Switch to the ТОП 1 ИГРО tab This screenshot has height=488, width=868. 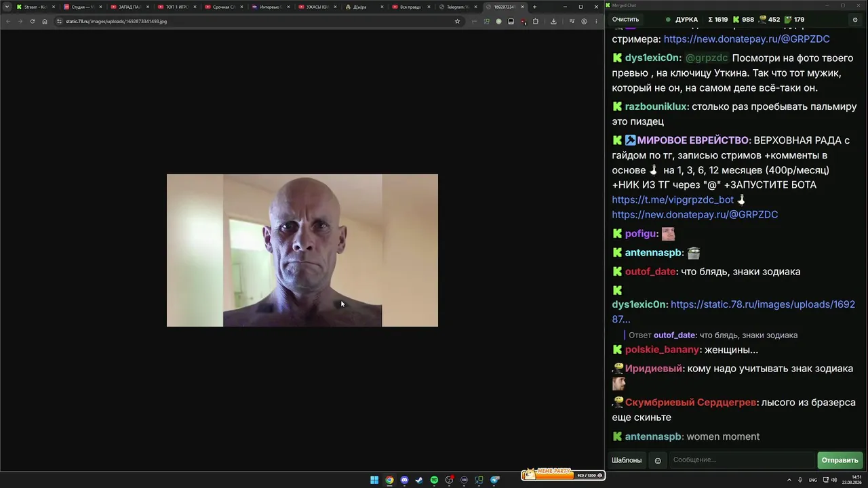(176, 7)
